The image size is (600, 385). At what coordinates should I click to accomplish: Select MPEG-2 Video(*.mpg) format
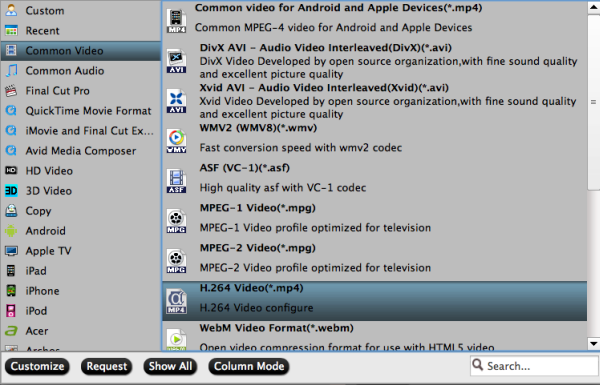[x=375, y=261]
